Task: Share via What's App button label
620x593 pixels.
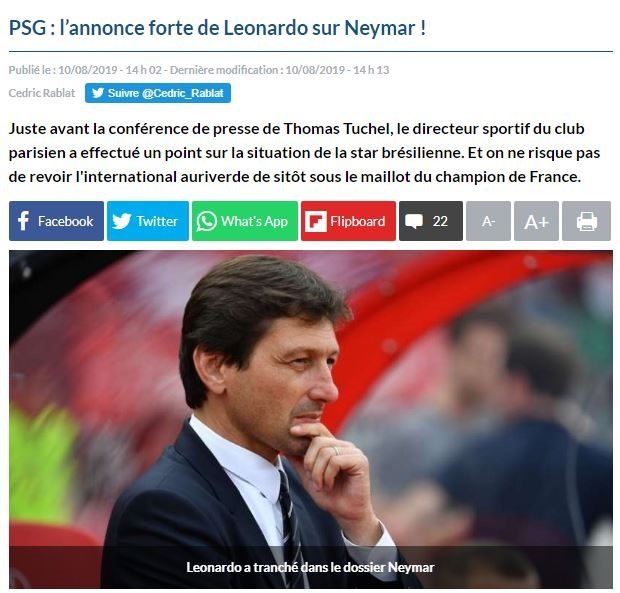Action: (254, 221)
